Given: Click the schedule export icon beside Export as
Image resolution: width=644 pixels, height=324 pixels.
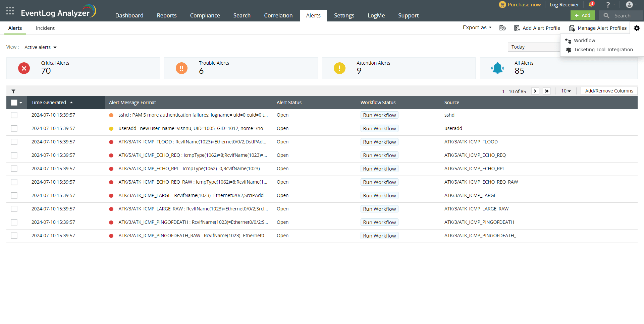Looking at the screenshot, I should coord(502,28).
